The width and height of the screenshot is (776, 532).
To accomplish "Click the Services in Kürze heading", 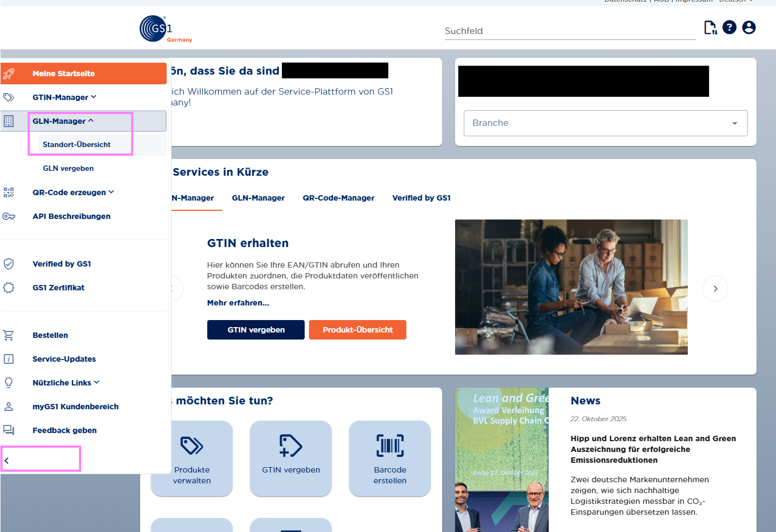I will click(221, 172).
